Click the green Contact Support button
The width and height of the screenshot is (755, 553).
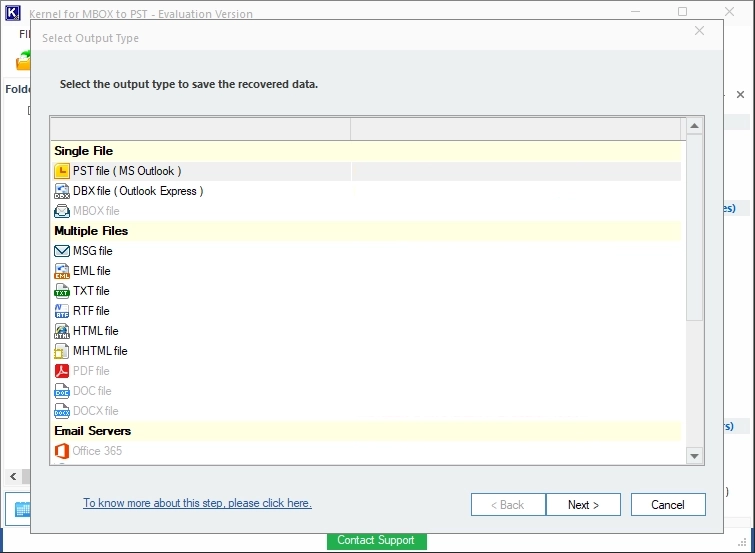376,540
